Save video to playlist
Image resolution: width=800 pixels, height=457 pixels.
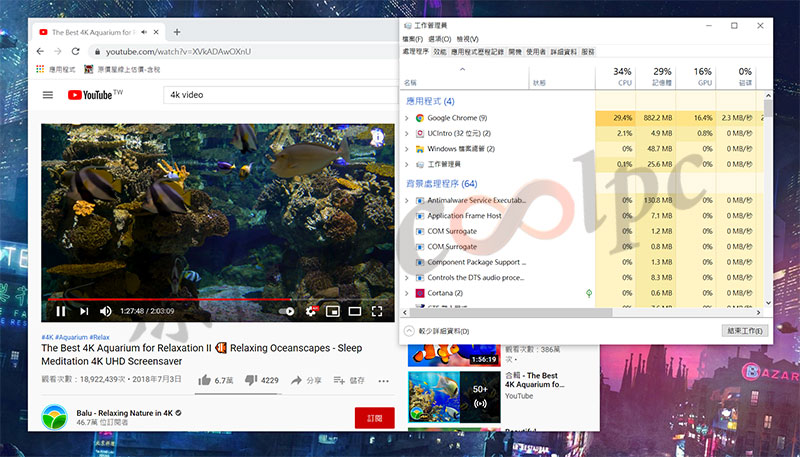pos(349,380)
